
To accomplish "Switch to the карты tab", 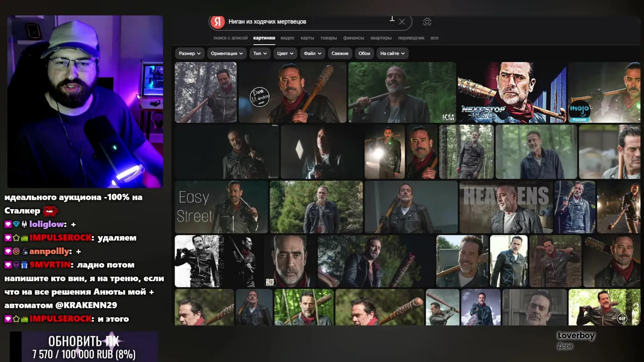I will [307, 38].
